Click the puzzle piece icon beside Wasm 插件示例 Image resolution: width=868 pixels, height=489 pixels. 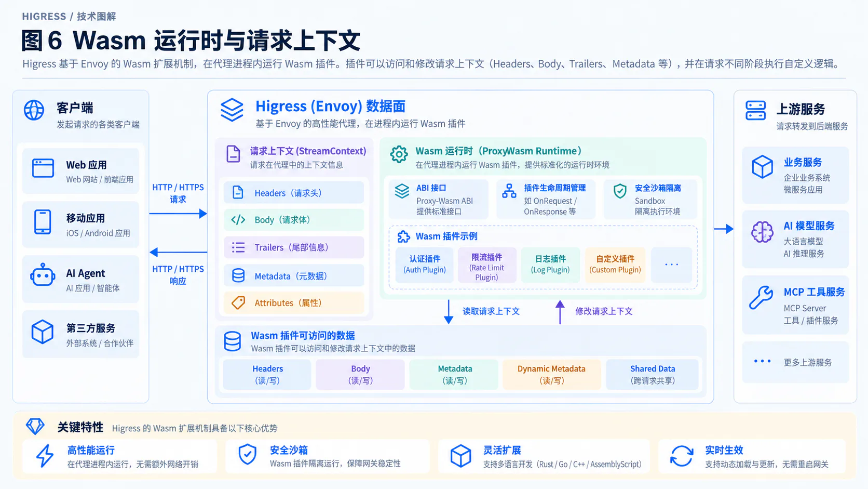403,237
